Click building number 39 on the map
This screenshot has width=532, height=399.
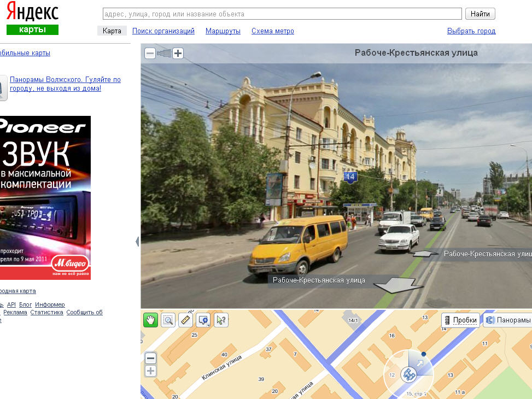pyautogui.click(x=261, y=379)
